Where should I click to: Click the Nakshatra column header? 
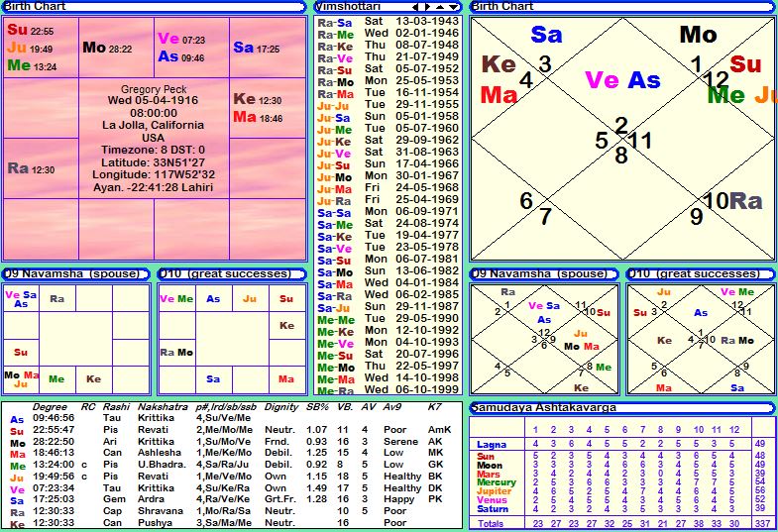(163, 407)
